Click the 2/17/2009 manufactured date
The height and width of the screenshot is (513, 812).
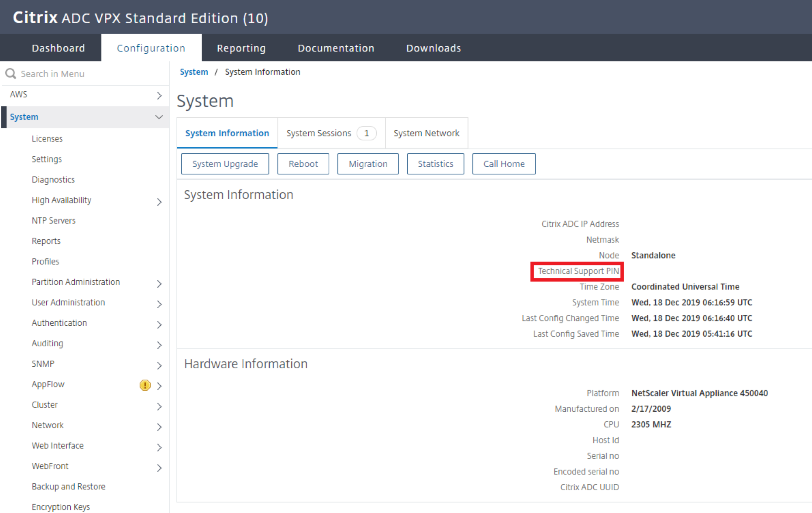tap(651, 409)
